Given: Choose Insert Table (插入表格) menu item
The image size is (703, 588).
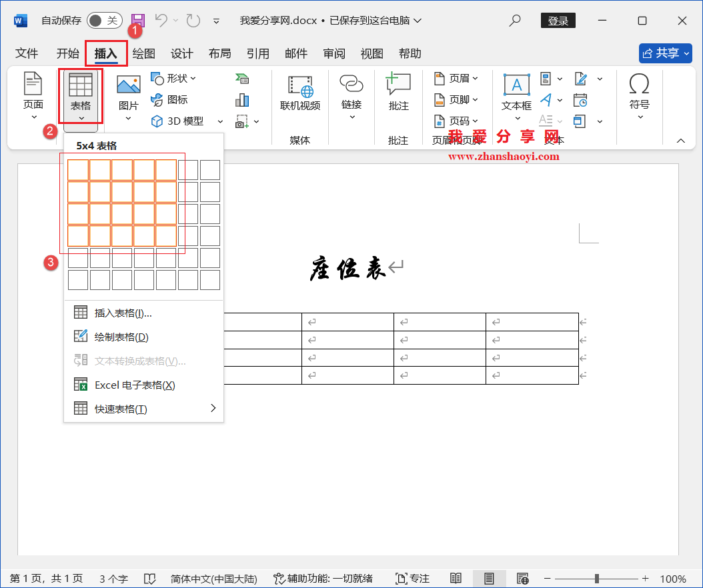Looking at the screenshot, I should [x=143, y=313].
